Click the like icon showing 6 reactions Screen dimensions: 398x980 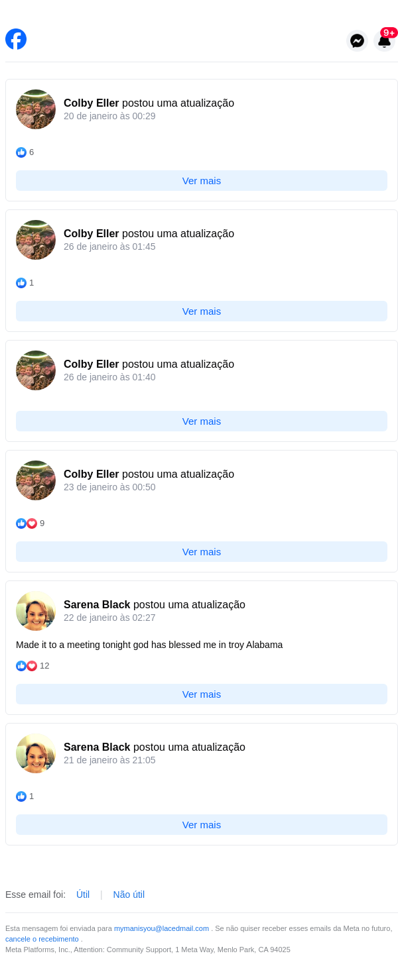point(21,152)
